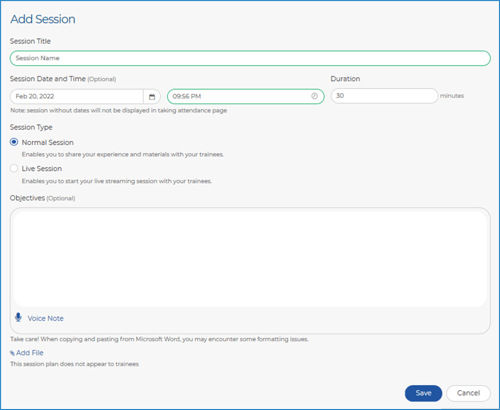Select the Live Session radio button

pos(14,168)
